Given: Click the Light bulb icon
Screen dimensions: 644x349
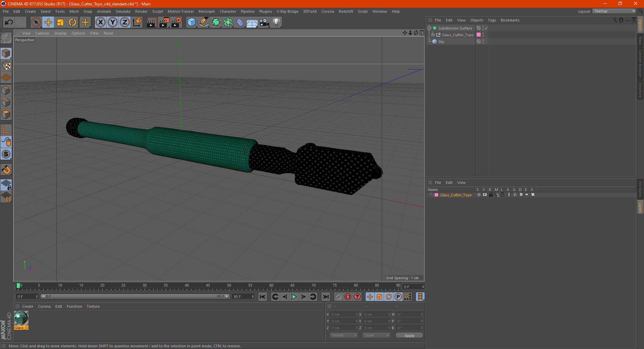Looking at the screenshot, I should (x=276, y=22).
